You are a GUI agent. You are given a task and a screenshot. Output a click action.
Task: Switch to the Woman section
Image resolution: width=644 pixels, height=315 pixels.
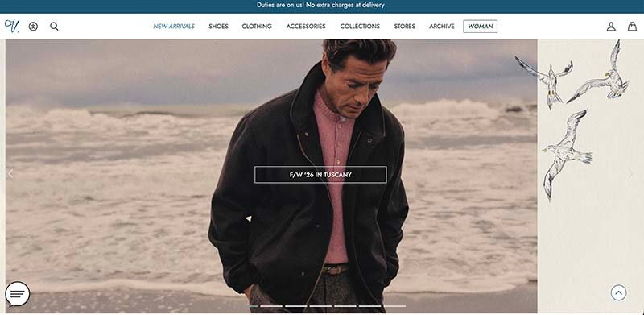tap(480, 27)
